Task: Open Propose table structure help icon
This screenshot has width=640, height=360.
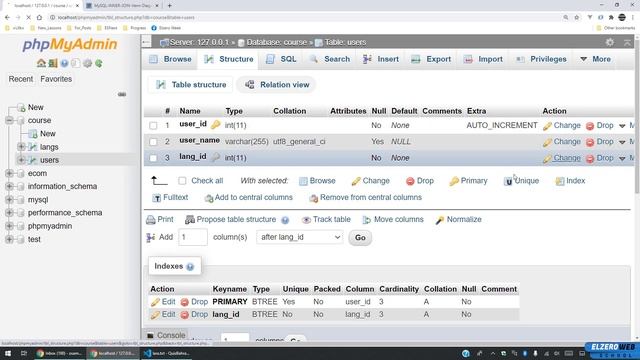Action: tap(285, 220)
